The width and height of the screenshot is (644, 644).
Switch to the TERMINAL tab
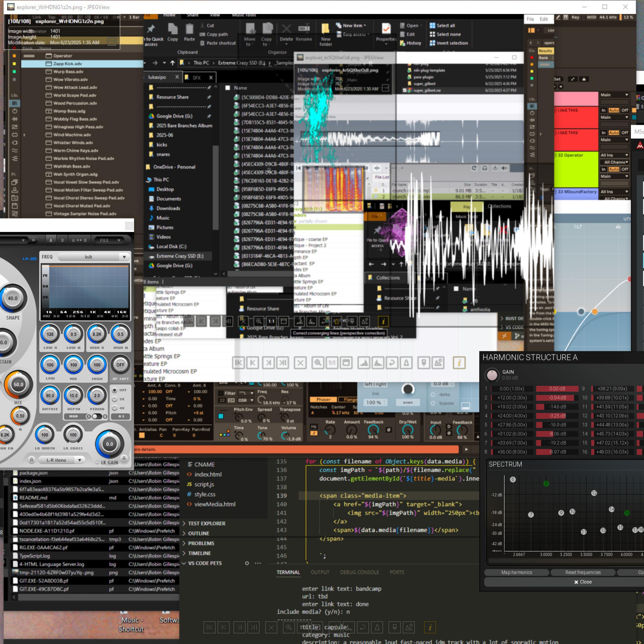coord(288,572)
